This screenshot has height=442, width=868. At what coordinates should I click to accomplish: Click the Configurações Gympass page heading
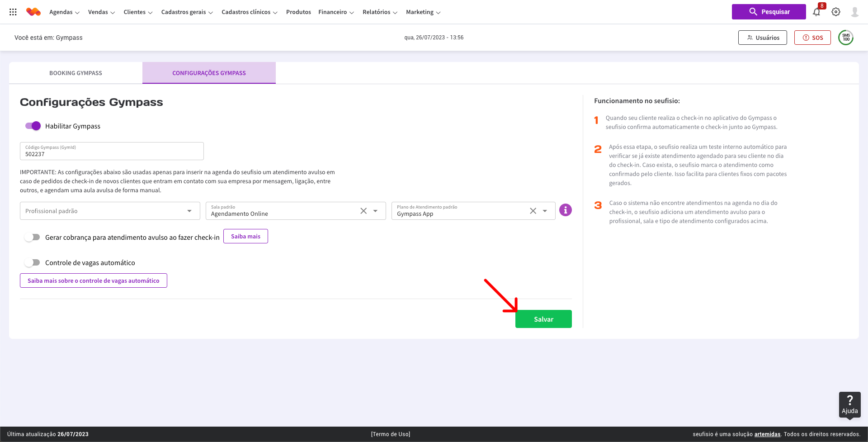coord(91,102)
